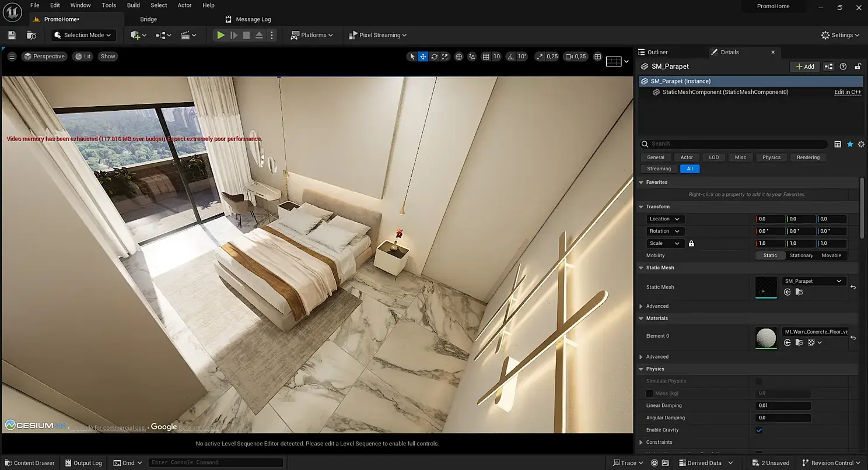The image size is (868, 470).
Task: Open the SM_Parapet static mesh dropdown
Action: 814,281
